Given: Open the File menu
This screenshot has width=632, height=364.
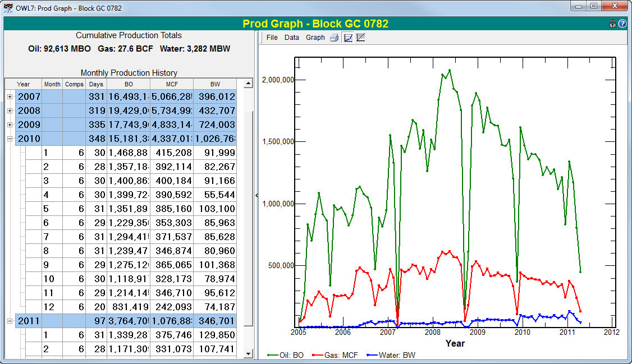Looking at the screenshot, I should click(x=272, y=38).
